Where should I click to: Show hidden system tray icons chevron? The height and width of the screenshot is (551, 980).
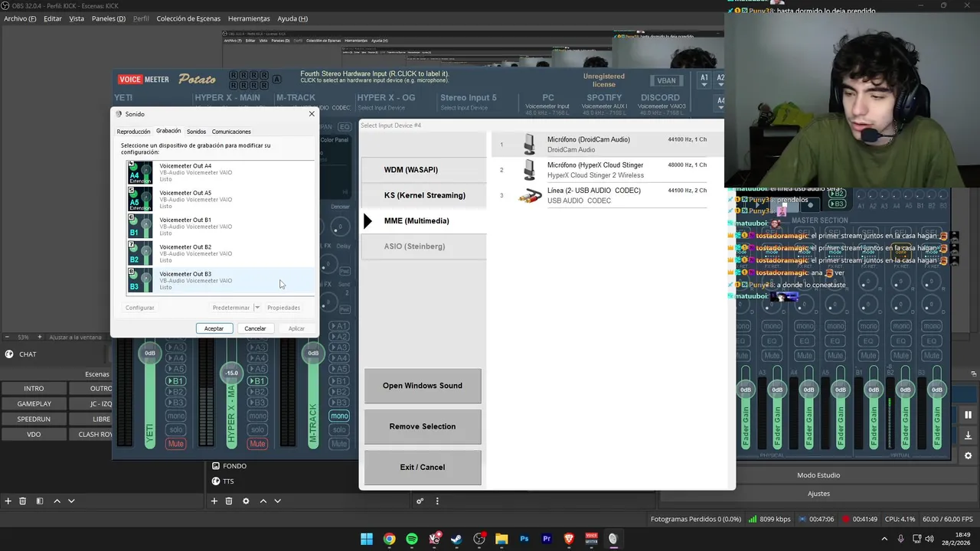(884, 539)
